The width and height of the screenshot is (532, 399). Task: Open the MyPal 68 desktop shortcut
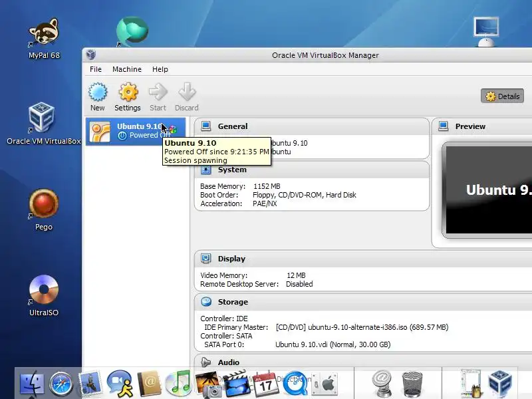tap(44, 39)
